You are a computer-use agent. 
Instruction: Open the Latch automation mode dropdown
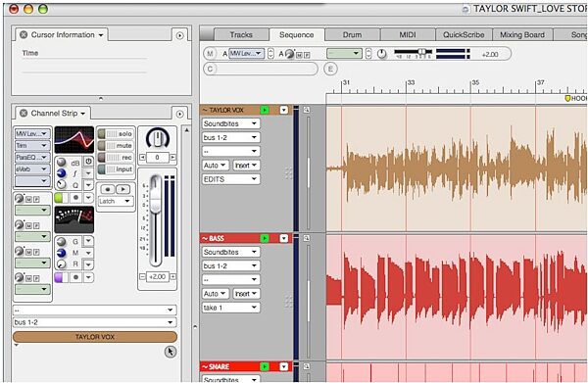pyautogui.click(x=115, y=201)
